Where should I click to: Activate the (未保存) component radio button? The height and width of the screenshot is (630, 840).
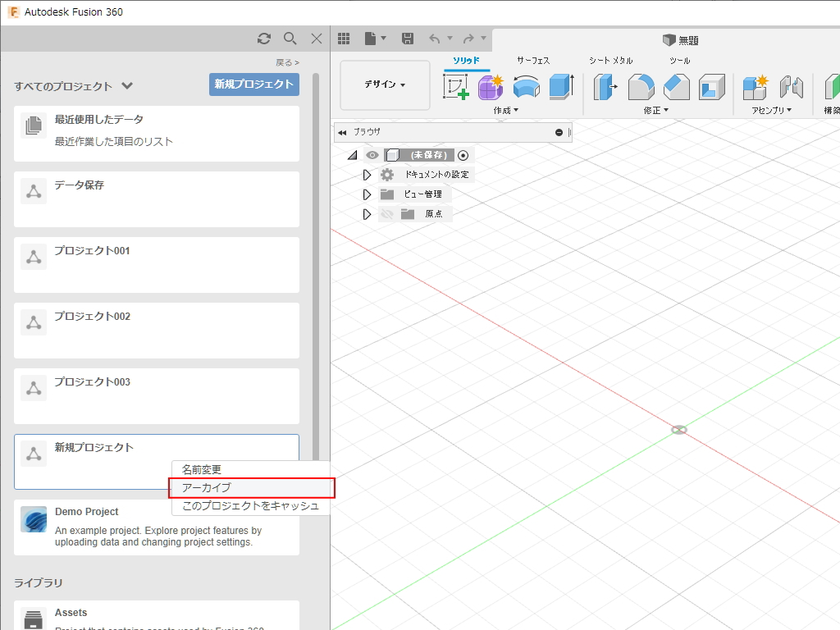point(463,155)
